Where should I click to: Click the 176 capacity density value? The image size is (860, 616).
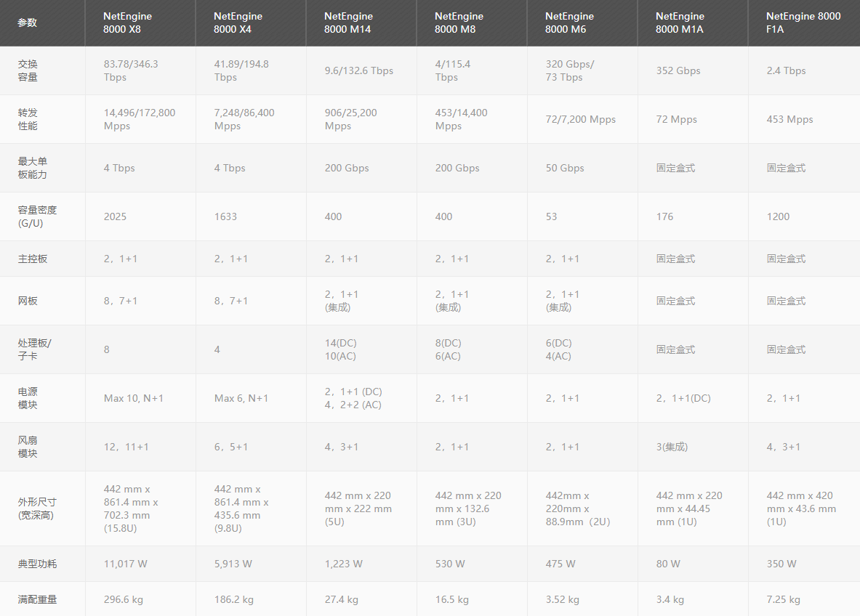point(664,216)
